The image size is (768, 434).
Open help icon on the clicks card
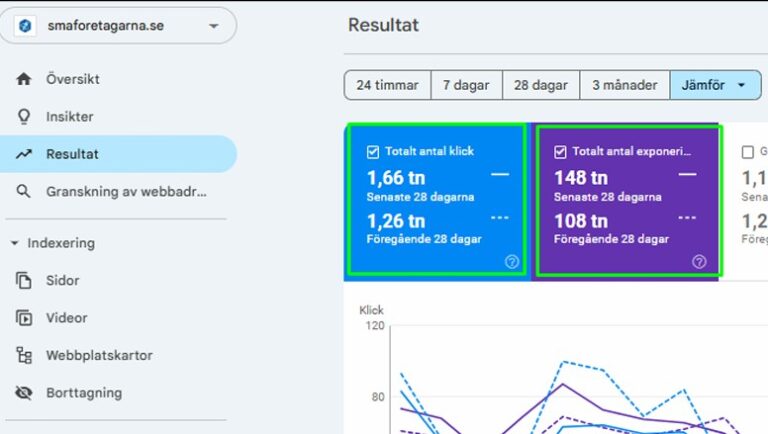(512, 262)
